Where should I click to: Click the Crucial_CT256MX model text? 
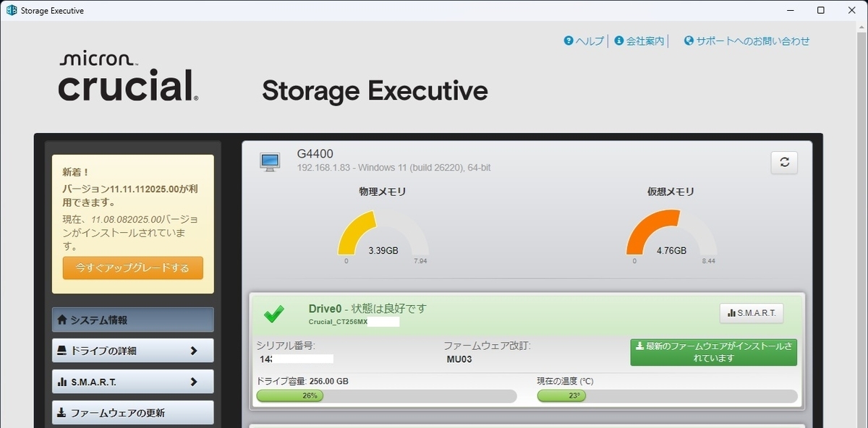338,322
